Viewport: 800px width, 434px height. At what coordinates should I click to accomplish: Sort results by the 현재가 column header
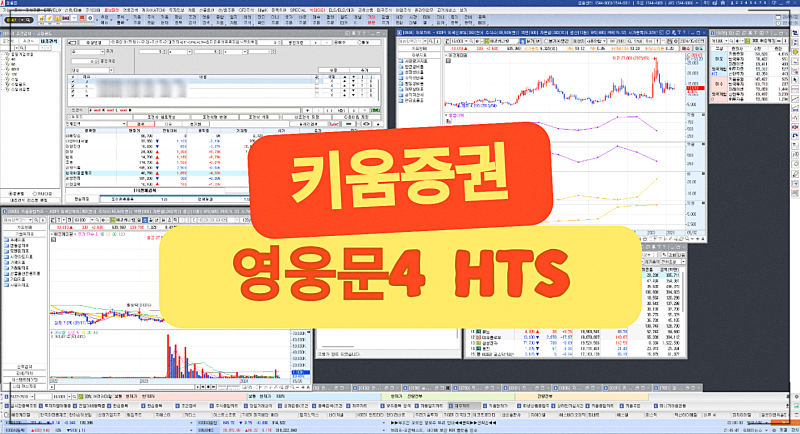pos(133,131)
